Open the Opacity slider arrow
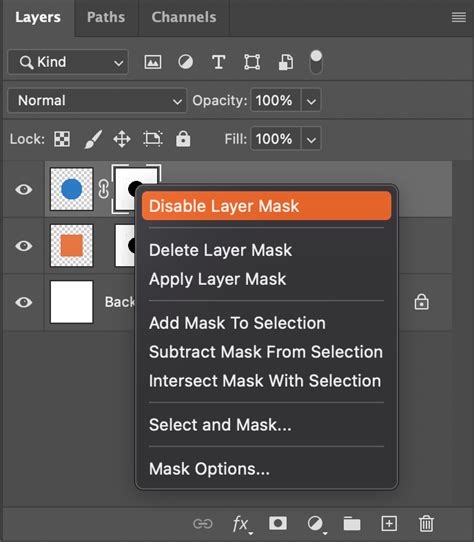This screenshot has width=474, height=542. (311, 101)
